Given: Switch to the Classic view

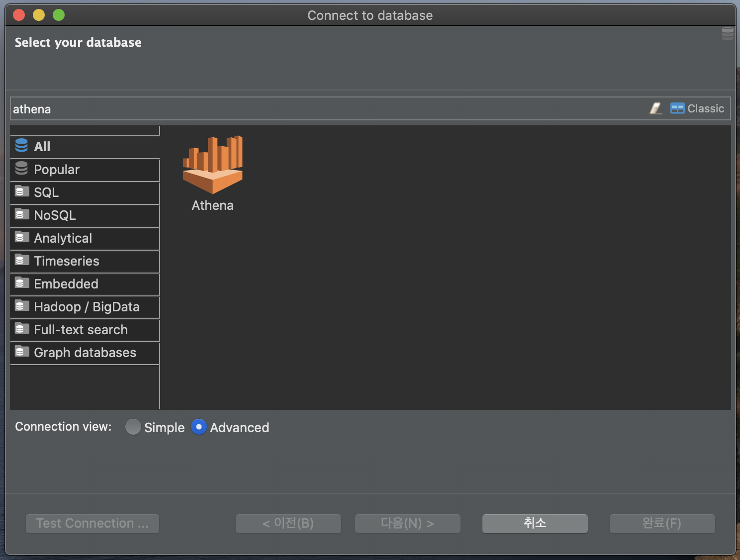Looking at the screenshot, I should coord(697,108).
